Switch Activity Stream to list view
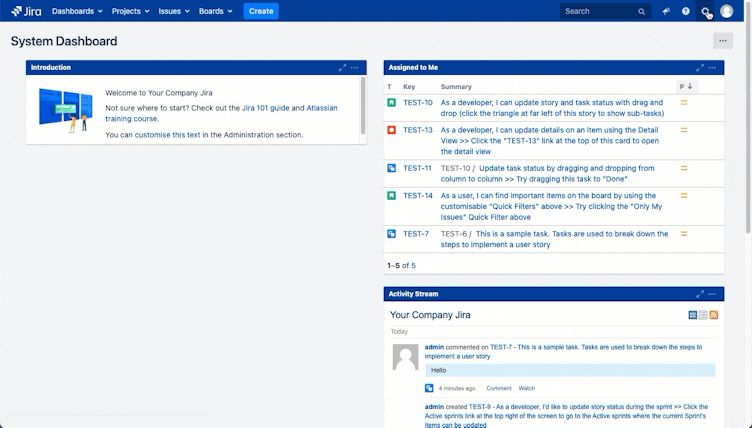Viewport: 752px width, 428px height. [703, 315]
